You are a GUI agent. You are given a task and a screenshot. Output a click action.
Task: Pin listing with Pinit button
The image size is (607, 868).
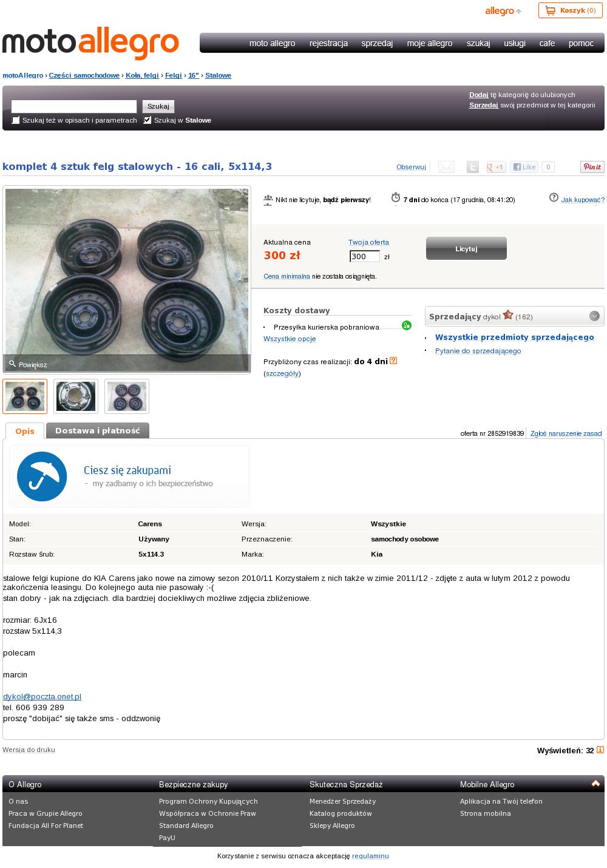(x=592, y=167)
